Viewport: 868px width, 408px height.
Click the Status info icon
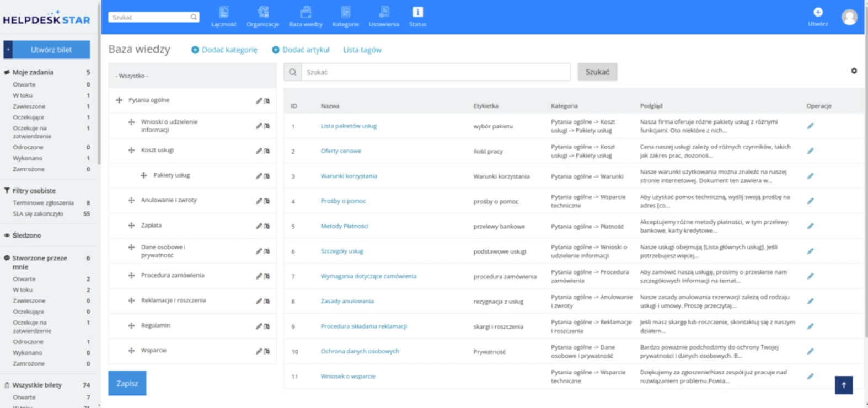(417, 12)
